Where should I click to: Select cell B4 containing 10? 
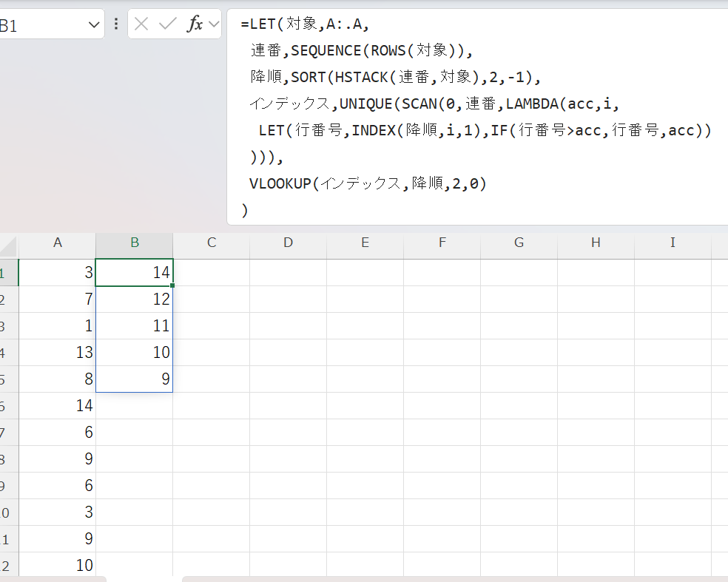pos(134,352)
